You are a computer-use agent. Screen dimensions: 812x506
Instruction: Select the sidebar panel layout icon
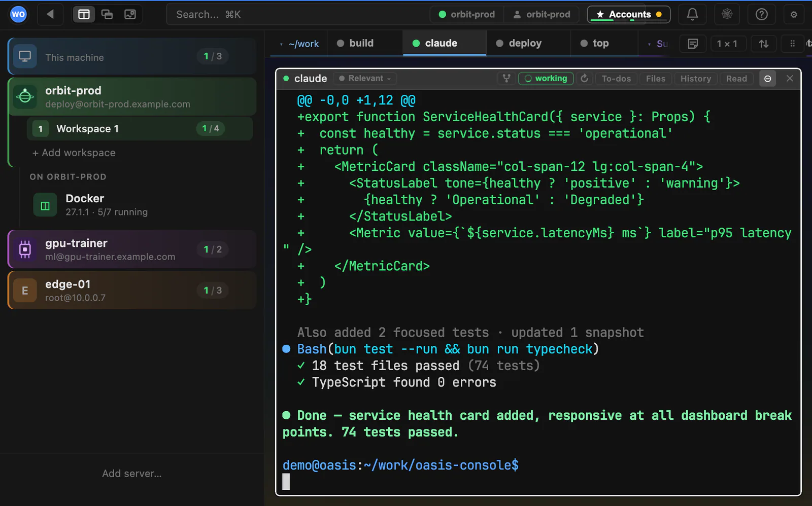(x=84, y=14)
